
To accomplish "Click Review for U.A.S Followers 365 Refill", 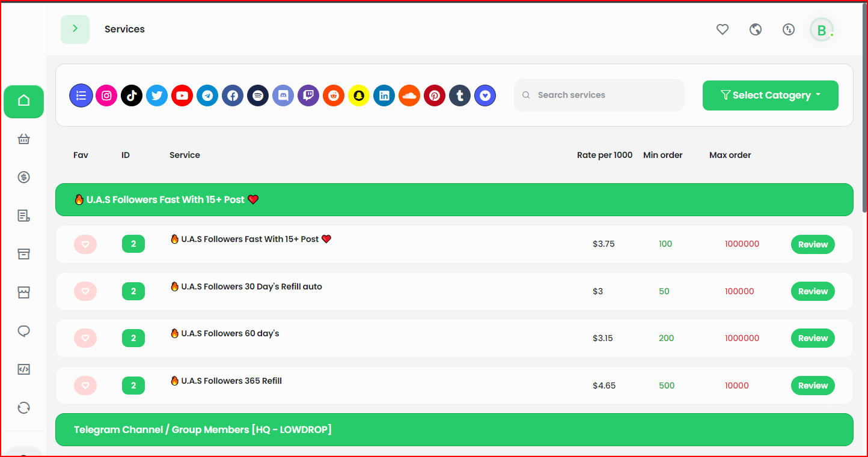I will point(813,386).
